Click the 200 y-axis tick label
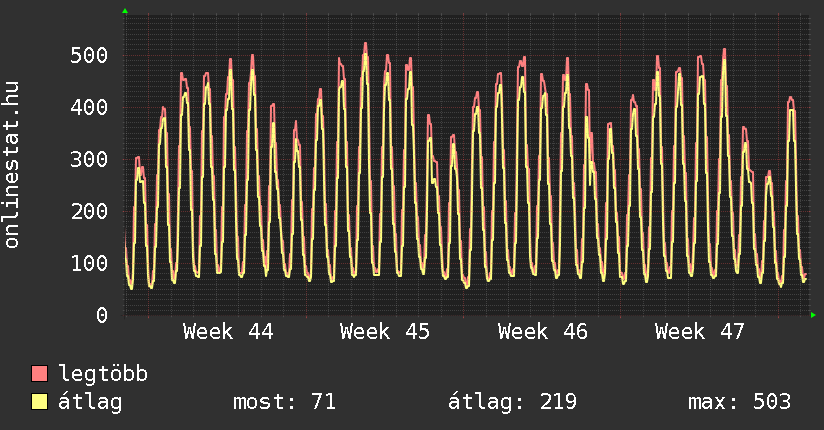 [x=90, y=211]
